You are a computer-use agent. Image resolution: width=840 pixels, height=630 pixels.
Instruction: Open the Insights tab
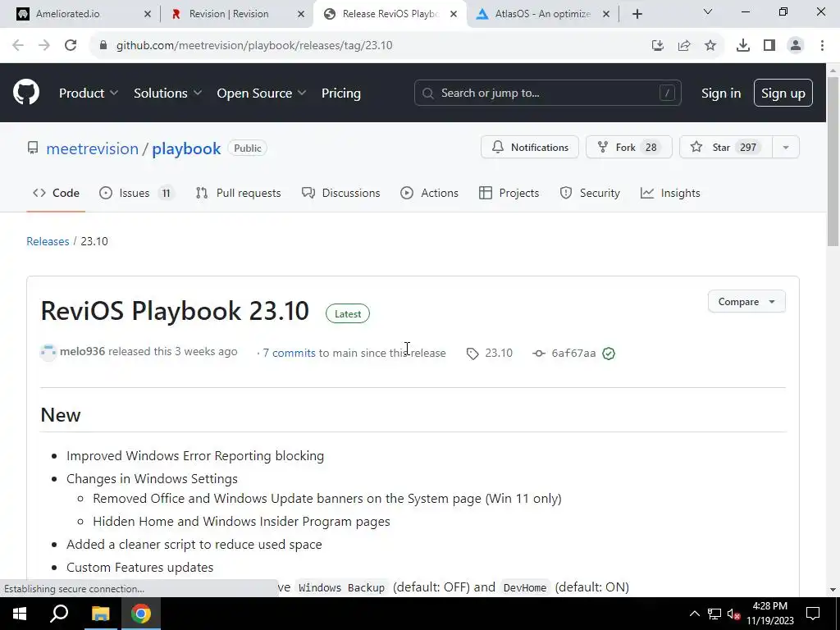pos(670,193)
